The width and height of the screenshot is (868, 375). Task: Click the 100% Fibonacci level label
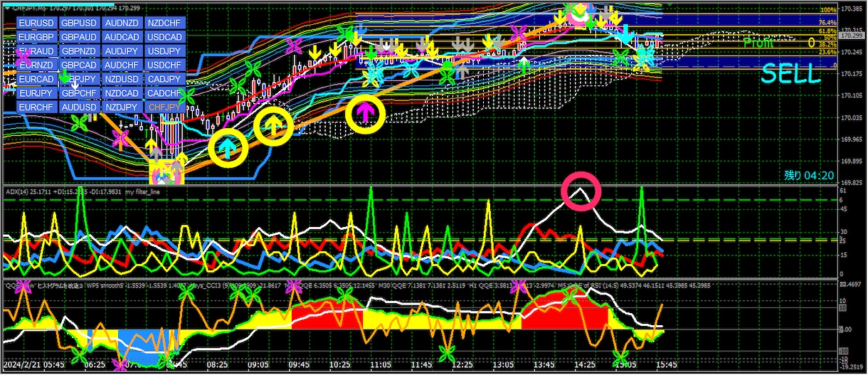[827, 11]
